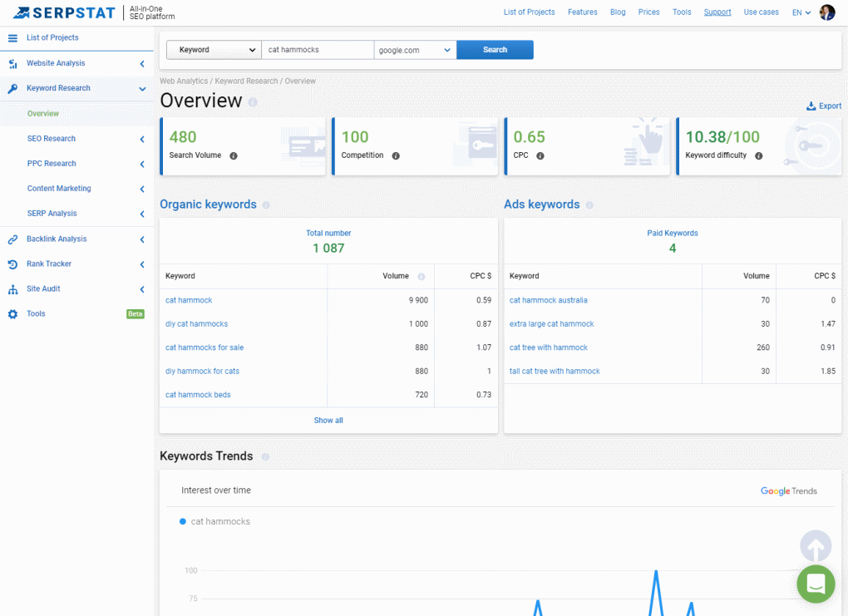Click the Web Analytics breadcrumb
The image size is (848, 616).
(184, 81)
